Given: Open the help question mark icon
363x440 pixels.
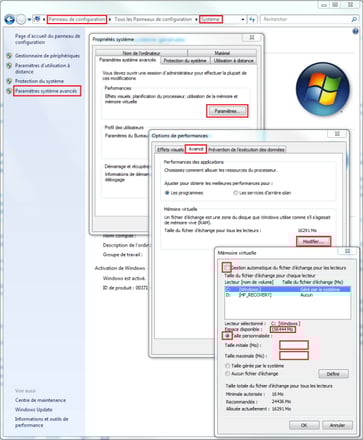Looking at the screenshot, I should 355,32.
